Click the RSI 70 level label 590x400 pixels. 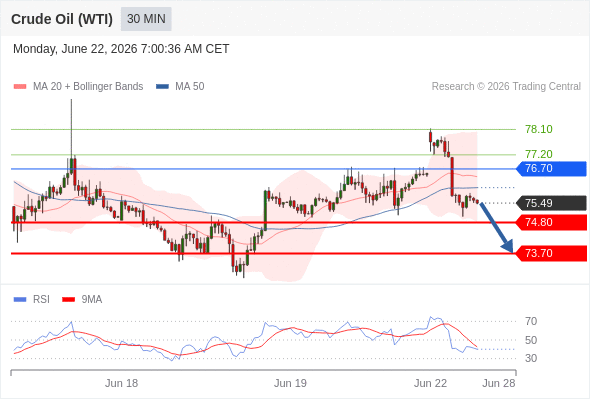click(x=531, y=321)
